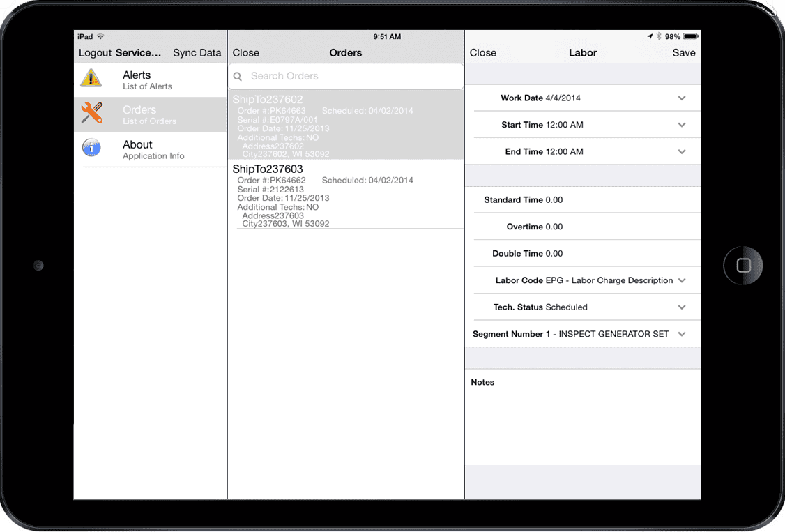Viewport: 785px width, 532px height.
Task: Expand the Tech. Status dropdown
Action: coord(681,307)
